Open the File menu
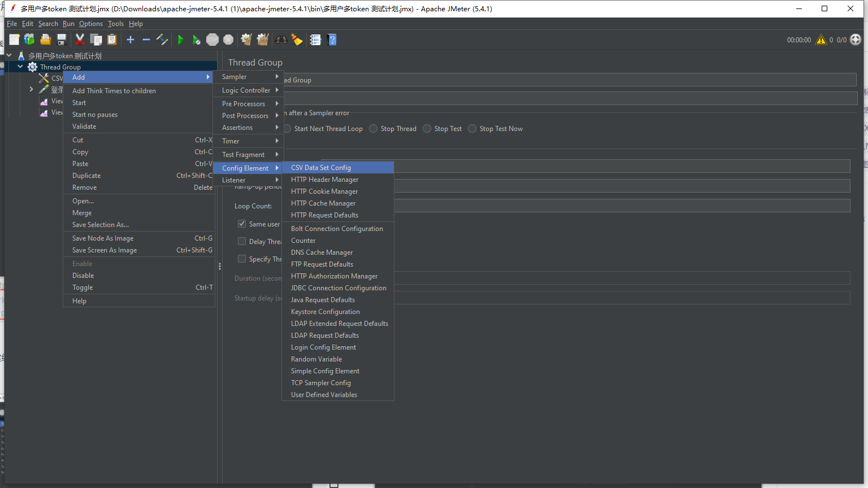The image size is (868, 488). pyautogui.click(x=12, y=24)
